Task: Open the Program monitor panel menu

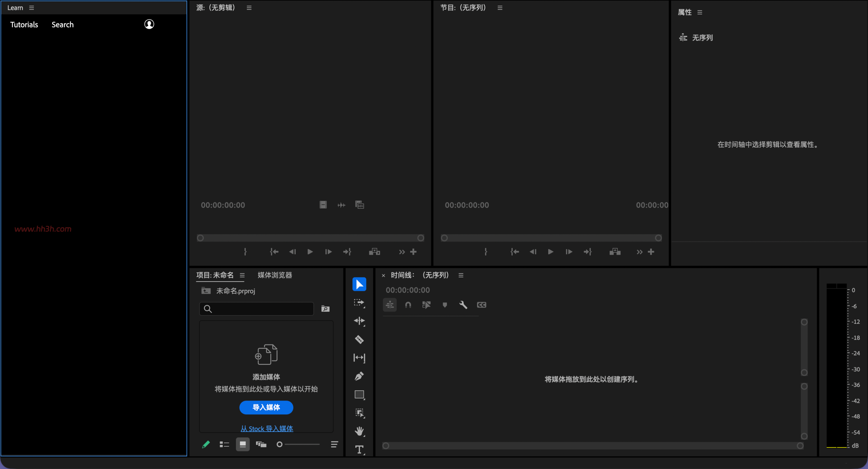Action: pos(500,8)
